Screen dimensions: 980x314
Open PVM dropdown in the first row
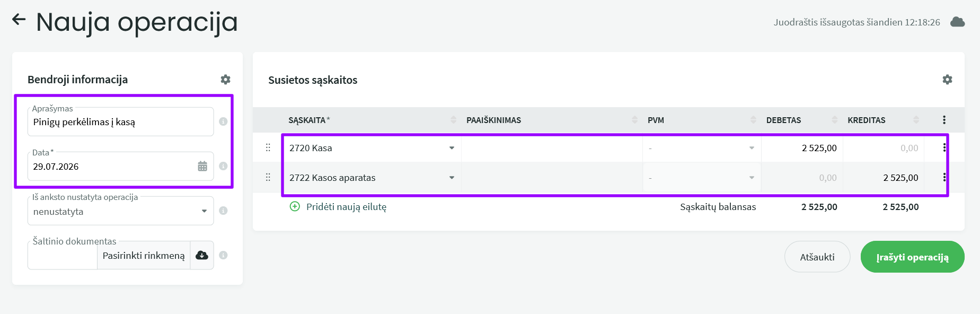coord(702,148)
